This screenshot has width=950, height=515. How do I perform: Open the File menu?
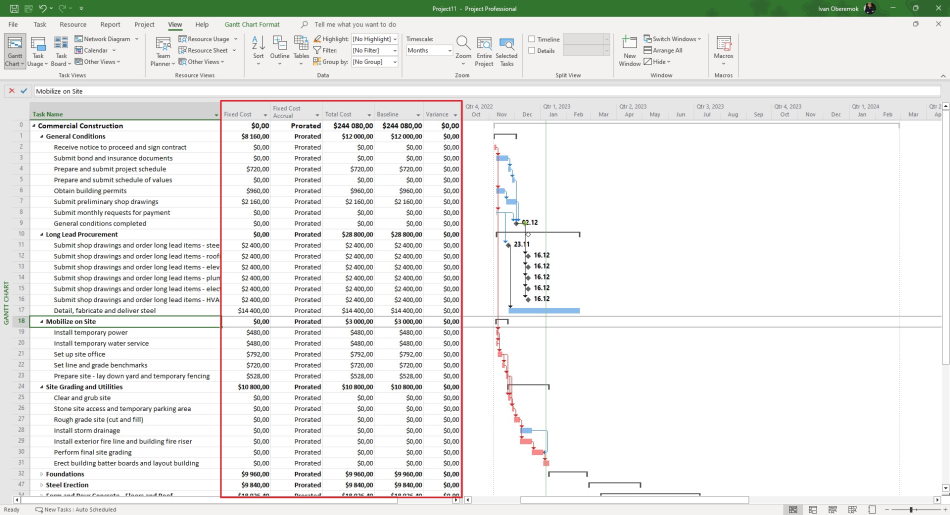pos(13,25)
